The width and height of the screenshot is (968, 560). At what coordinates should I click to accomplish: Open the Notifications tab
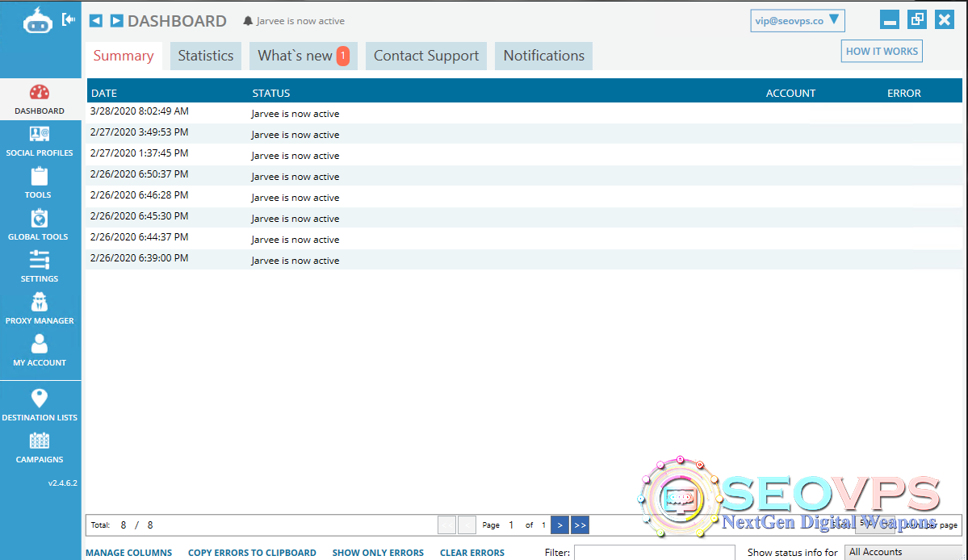coord(544,56)
